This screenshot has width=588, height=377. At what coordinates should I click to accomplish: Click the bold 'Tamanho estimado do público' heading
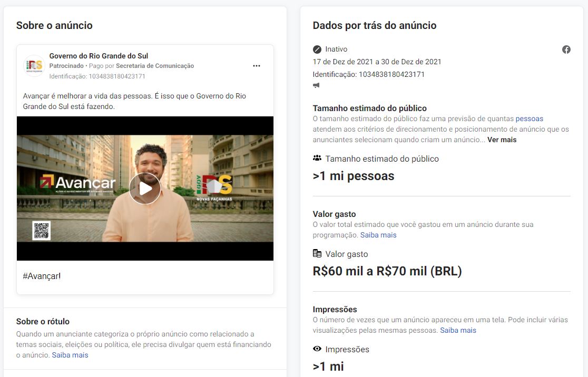click(x=370, y=108)
